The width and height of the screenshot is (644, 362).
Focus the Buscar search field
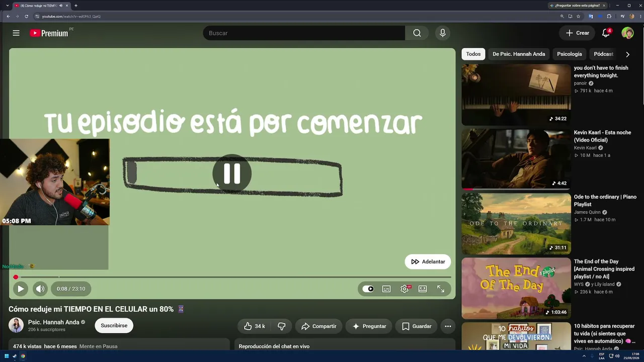click(304, 33)
